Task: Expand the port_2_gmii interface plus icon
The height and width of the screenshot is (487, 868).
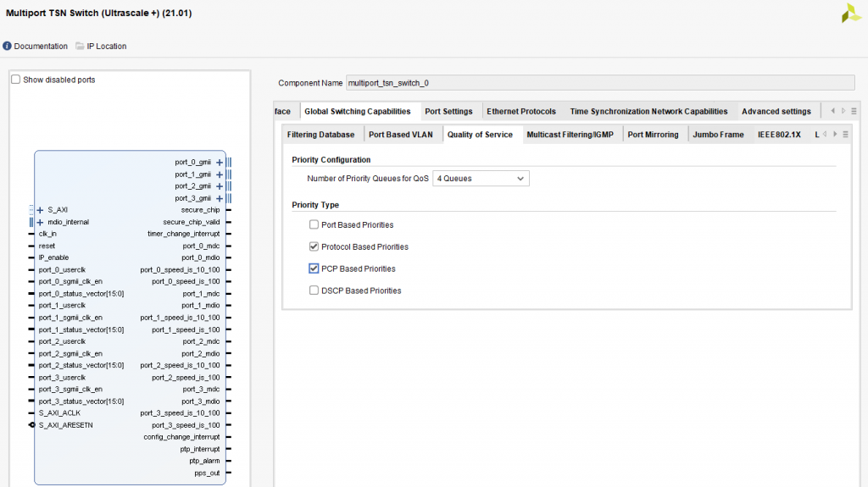Action: click(x=220, y=186)
